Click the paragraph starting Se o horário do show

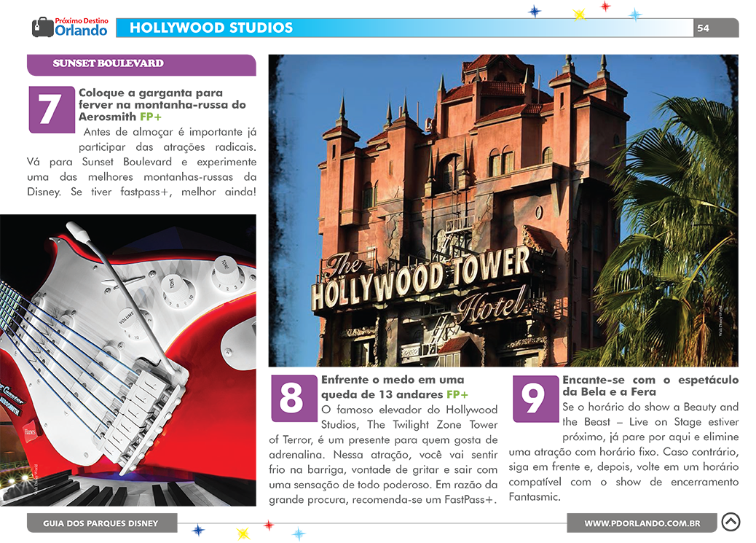point(623,452)
